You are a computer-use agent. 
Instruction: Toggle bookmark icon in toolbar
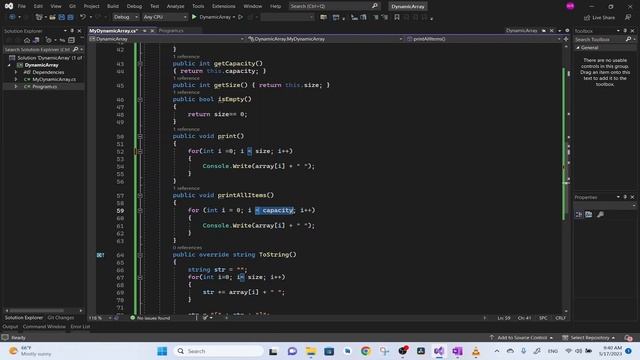(x=397, y=17)
